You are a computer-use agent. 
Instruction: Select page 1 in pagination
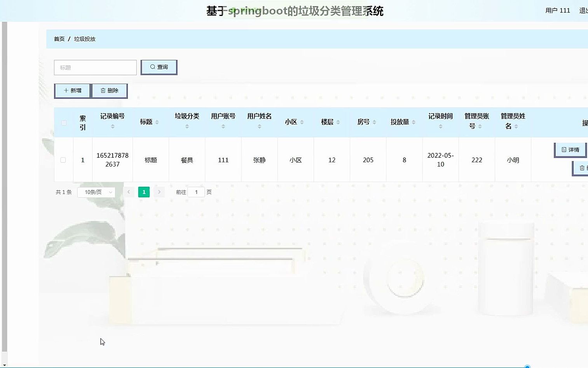[x=144, y=192]
